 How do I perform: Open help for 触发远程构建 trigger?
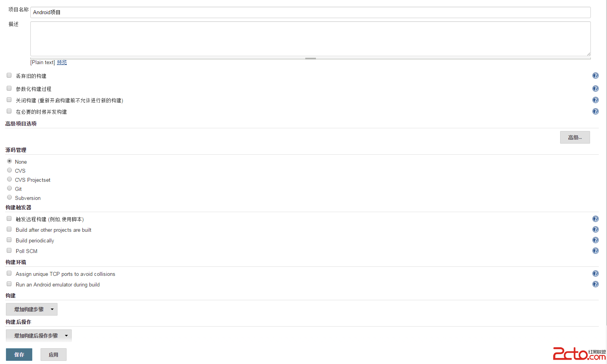coord(595,219)
